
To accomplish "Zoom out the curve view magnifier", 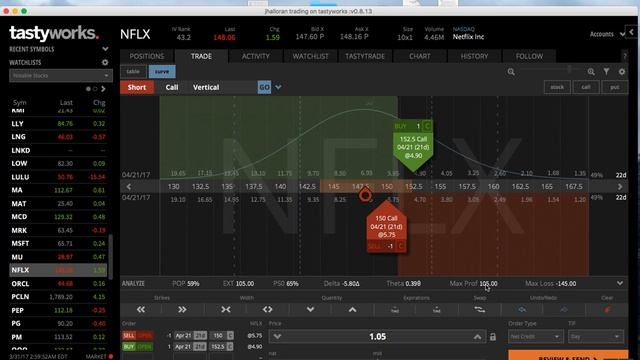I will click(511, 72).
